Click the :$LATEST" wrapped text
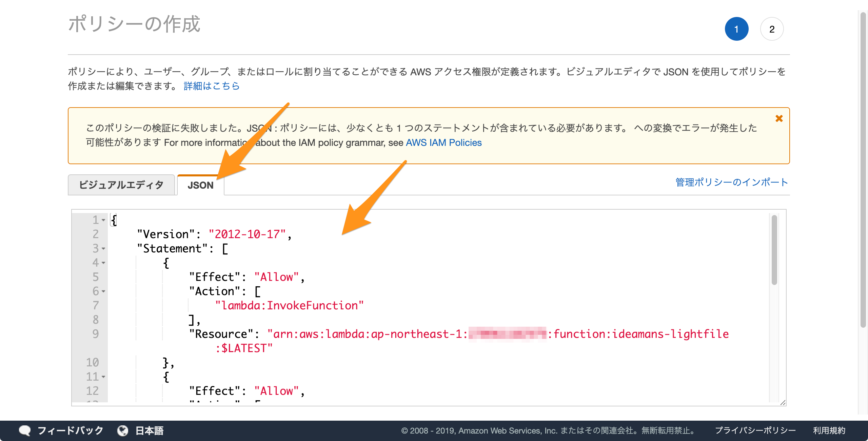Image resolution: width=868 pixels, height=441 pixels. (244, 348)
